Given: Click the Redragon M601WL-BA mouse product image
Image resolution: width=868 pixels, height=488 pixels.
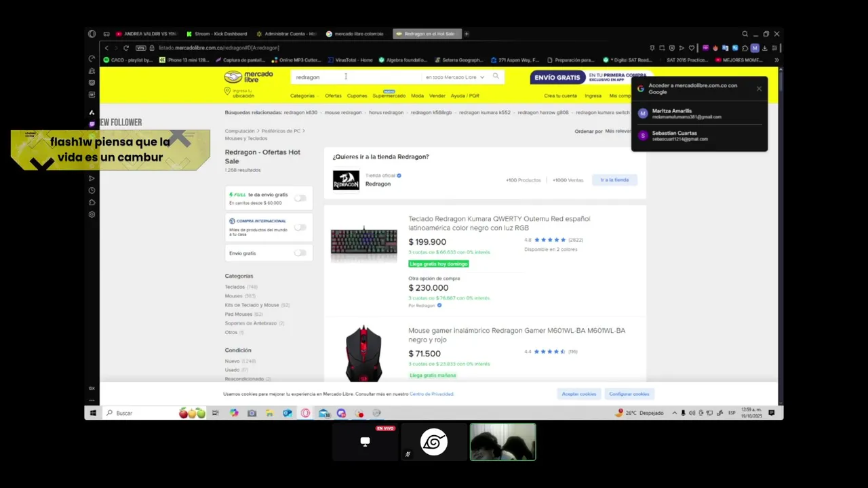Looking at the screenshot, I should [363, 353].
